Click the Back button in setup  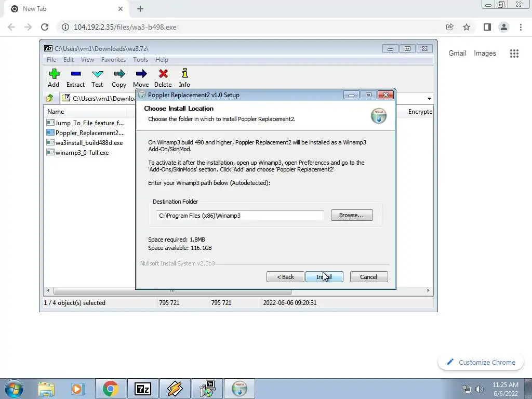point(285,277)
